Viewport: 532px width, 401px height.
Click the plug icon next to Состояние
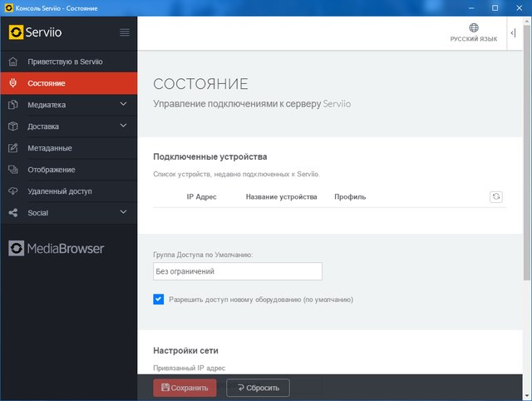tap(12, 83)
